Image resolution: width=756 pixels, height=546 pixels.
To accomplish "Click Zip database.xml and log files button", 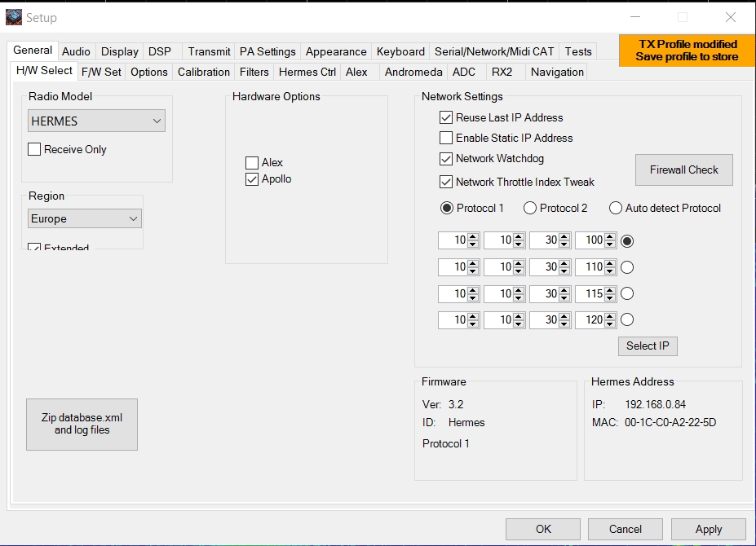I will tap(82, 424).
